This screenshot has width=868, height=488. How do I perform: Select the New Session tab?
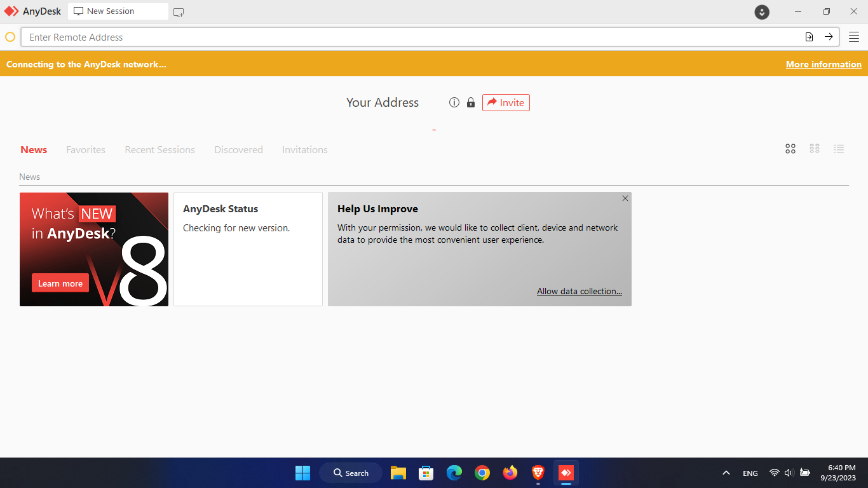coord(118,11)
